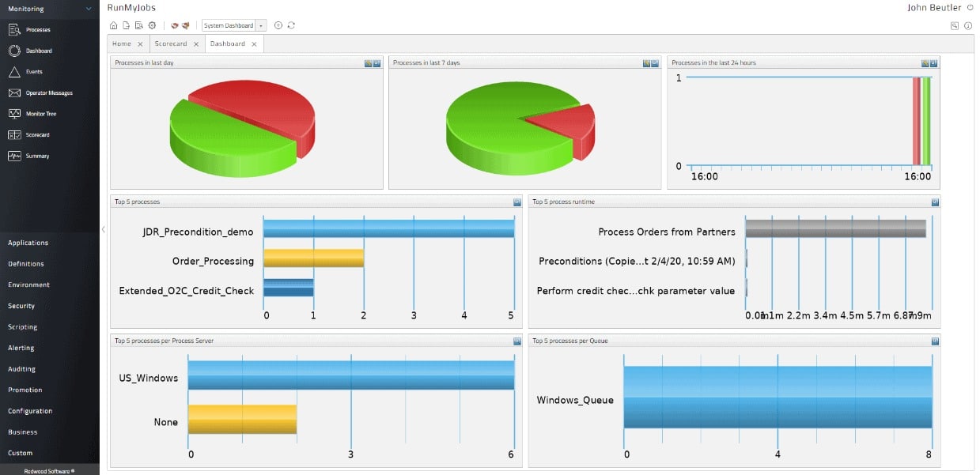Expand the Auditing section
This screenshot has height=475, width=980.
(21, 369)
